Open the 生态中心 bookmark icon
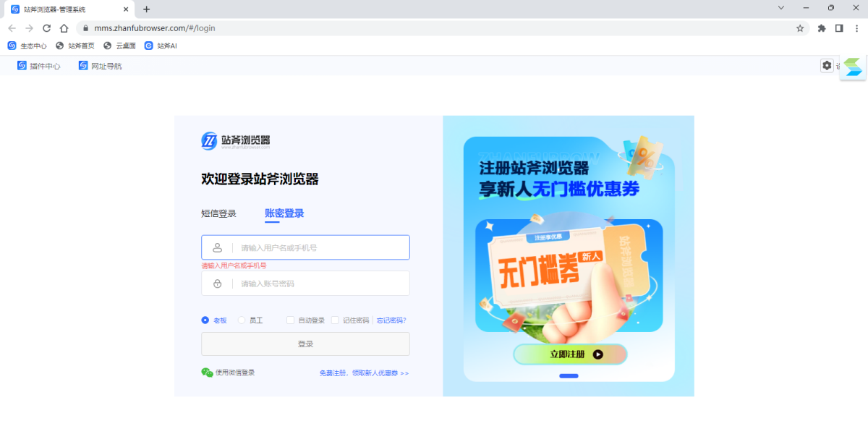 [x=12, y=45]
